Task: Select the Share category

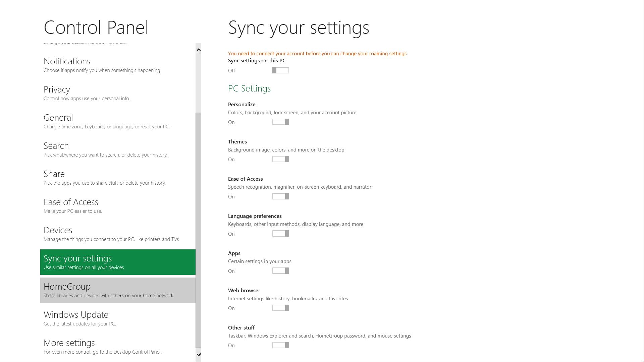Action: [x=118, y=178]
